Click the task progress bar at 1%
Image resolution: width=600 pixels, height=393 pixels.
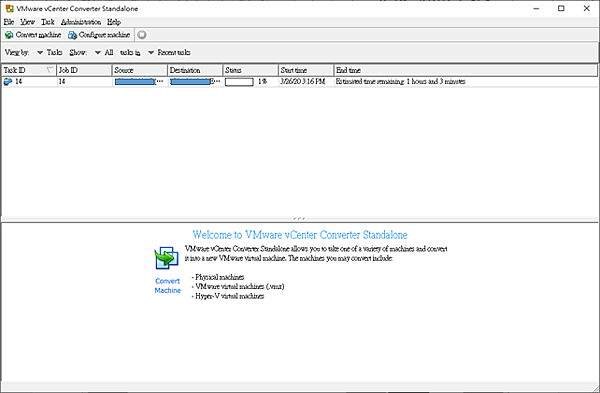[x=239, y=82]
